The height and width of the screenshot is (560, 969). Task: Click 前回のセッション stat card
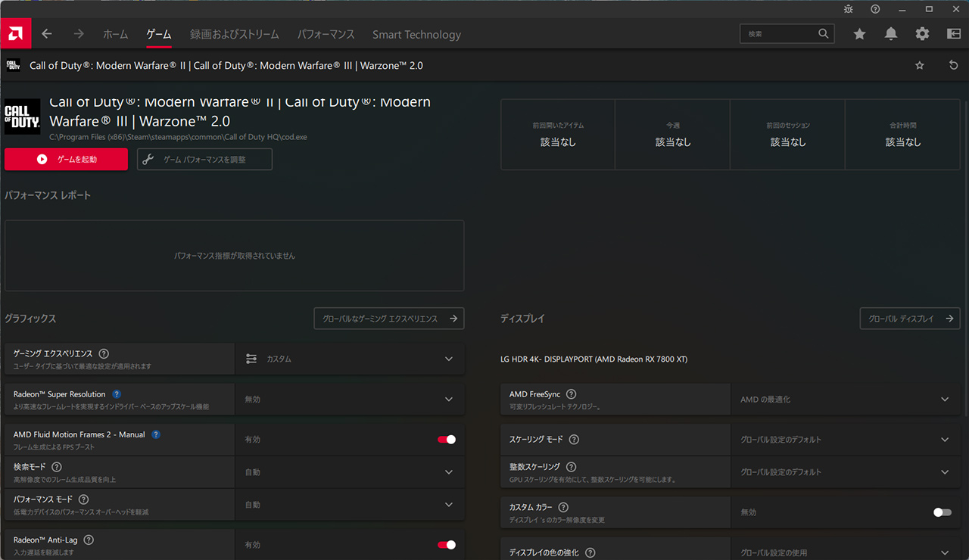point(788,134)
